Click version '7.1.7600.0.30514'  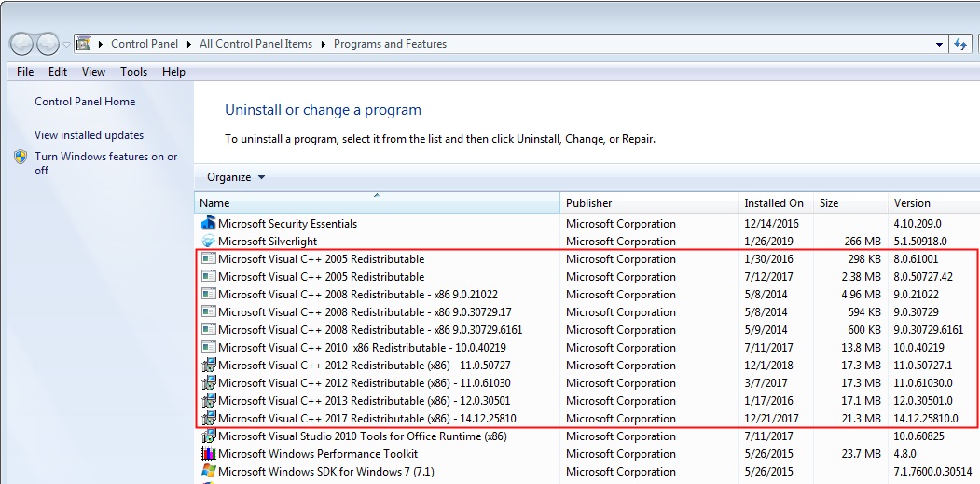coord(933,472)
